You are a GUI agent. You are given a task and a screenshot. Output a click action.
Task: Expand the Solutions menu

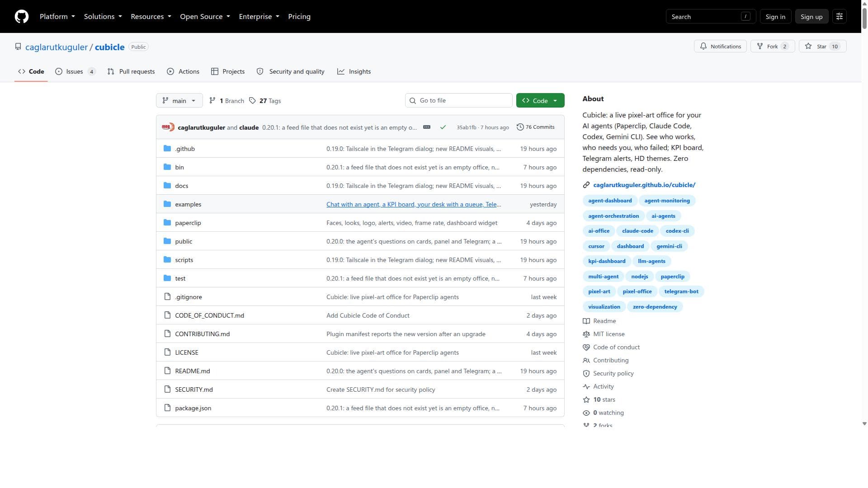[103, 17]
